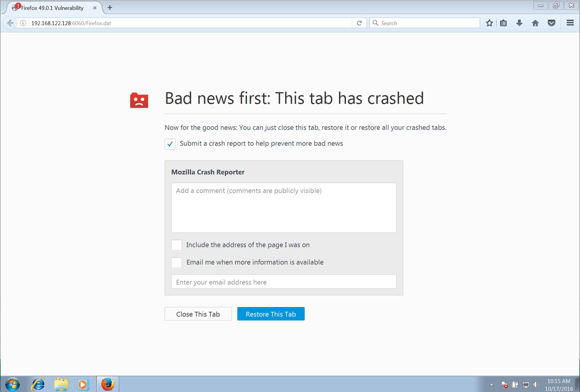Open site information icon in address bar
This screenshot has width=580, height=392.
click(23, 23)
